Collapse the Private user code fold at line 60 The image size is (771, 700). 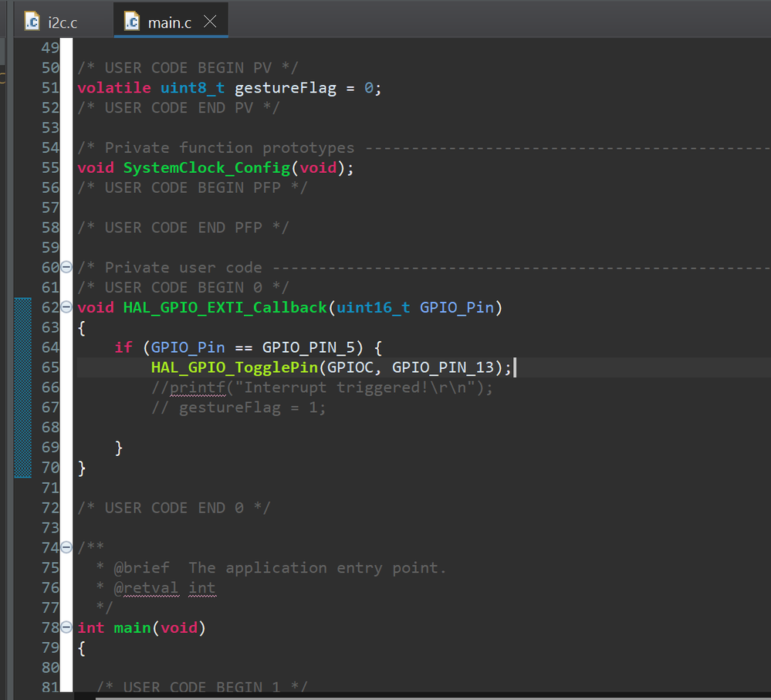click(66, 267)
